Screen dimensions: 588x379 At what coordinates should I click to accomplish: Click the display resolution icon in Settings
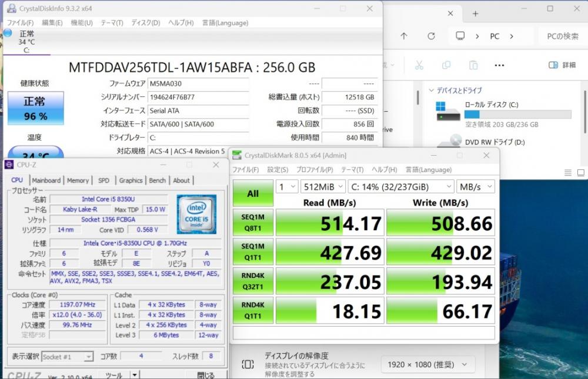pyautogui.click(x=248, y=364)
